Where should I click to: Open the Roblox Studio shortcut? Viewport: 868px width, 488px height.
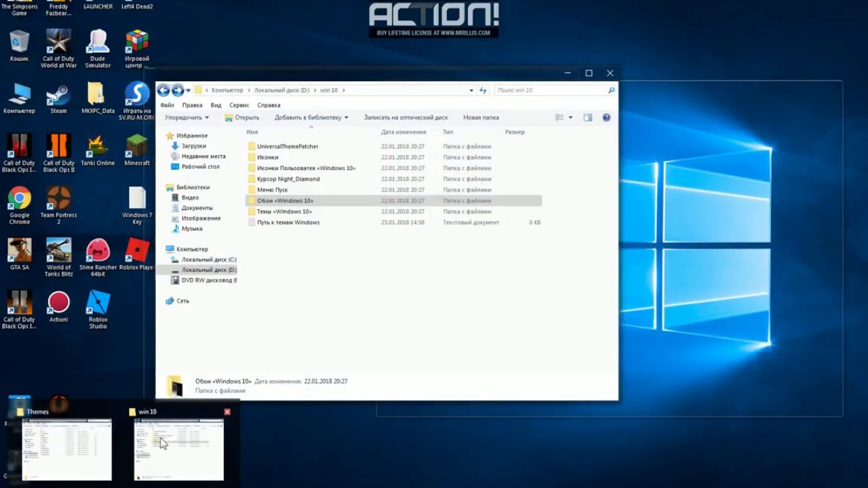[x=98, y=309]
